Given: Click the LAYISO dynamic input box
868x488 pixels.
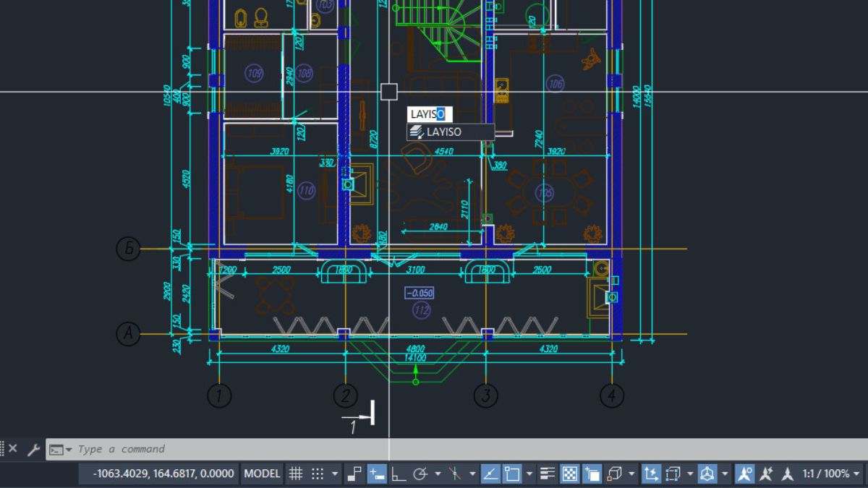Looking at the screenshot, I should 431,114.
